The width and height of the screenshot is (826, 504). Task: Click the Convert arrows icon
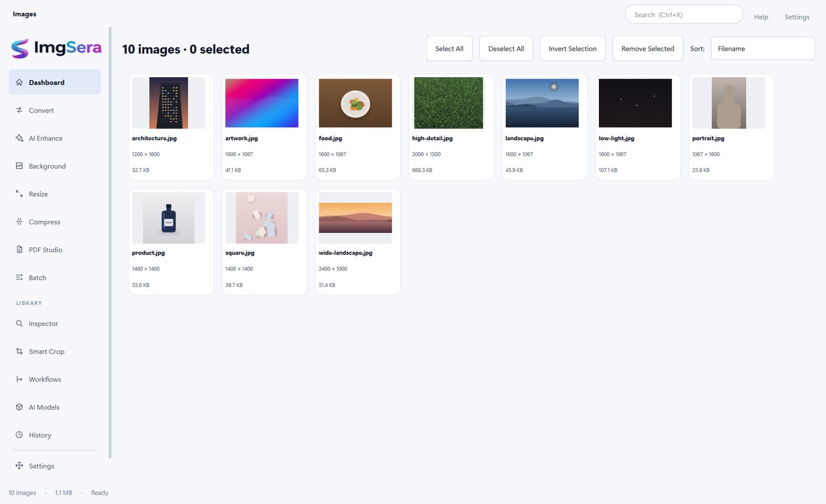[x=19, y=110]
